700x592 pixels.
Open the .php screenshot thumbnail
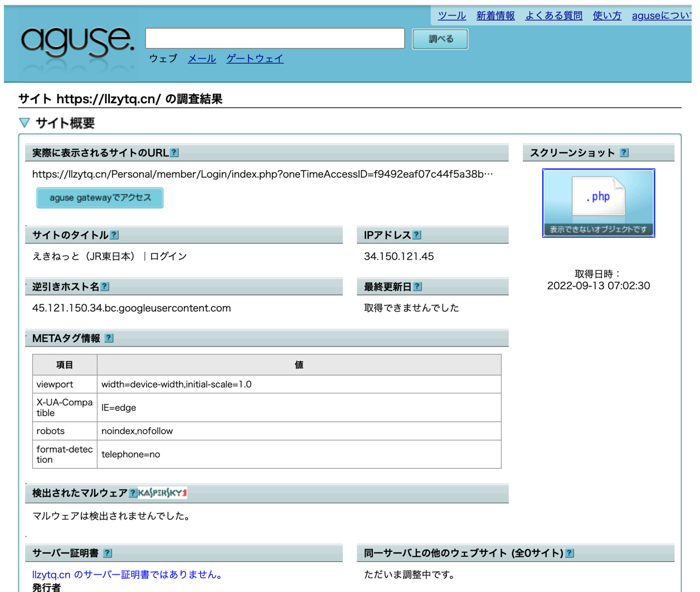(x=599, y=203)
